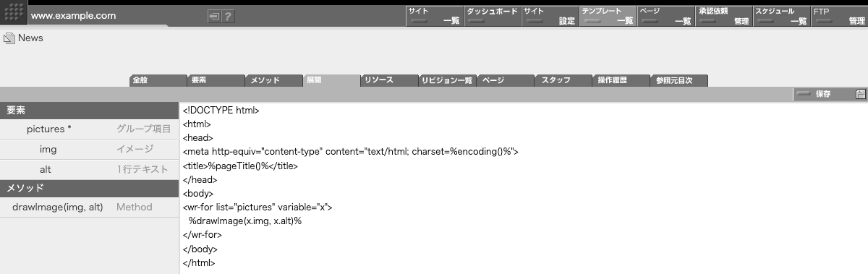
Task: Open ダッシュボード in top navigation
Action: click(492, 16)
